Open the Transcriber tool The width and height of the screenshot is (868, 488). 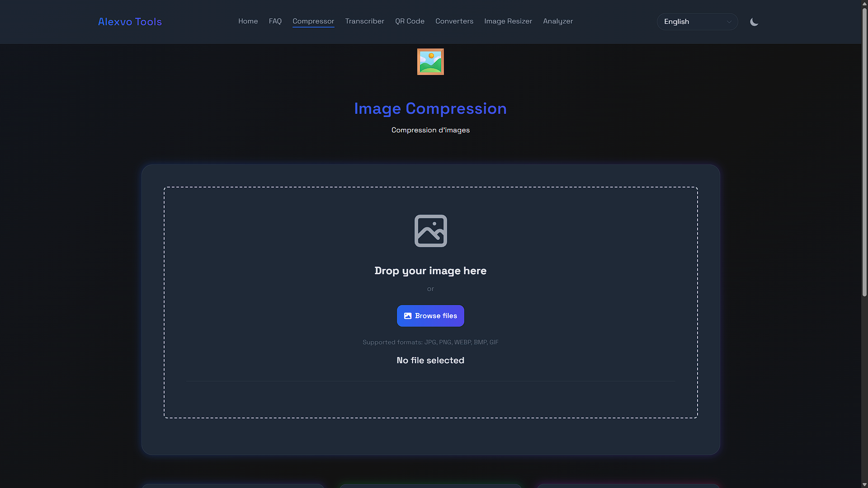(x=364, y=21)
